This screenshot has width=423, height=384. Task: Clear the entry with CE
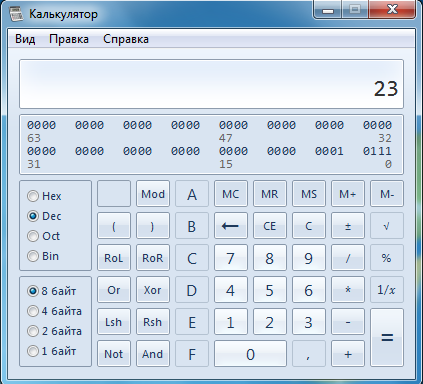pos(270,226)
